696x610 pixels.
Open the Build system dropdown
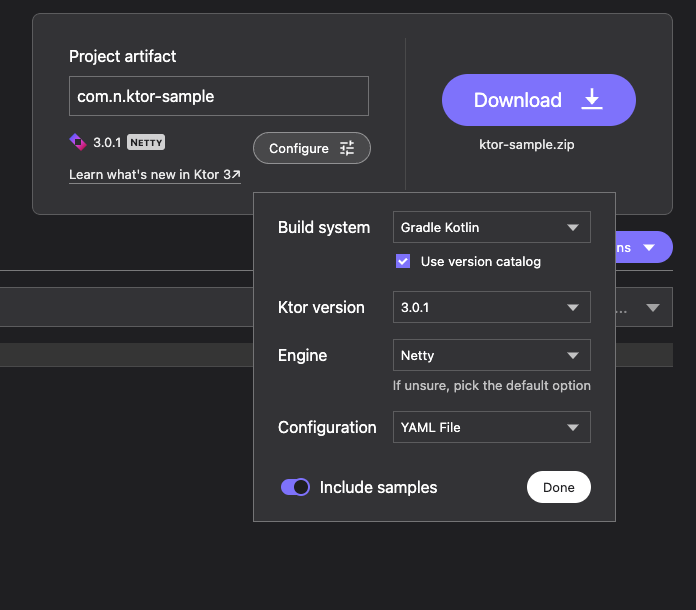click(491, 227)
